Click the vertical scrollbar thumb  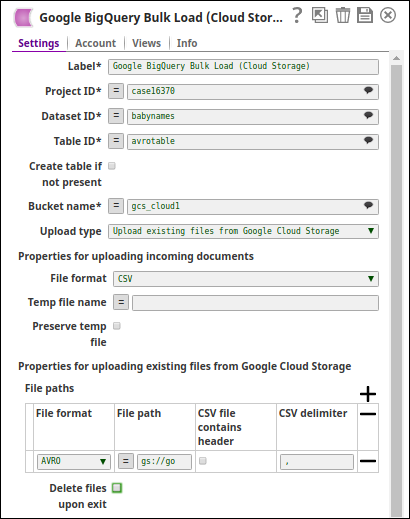(x=396, y=290)
